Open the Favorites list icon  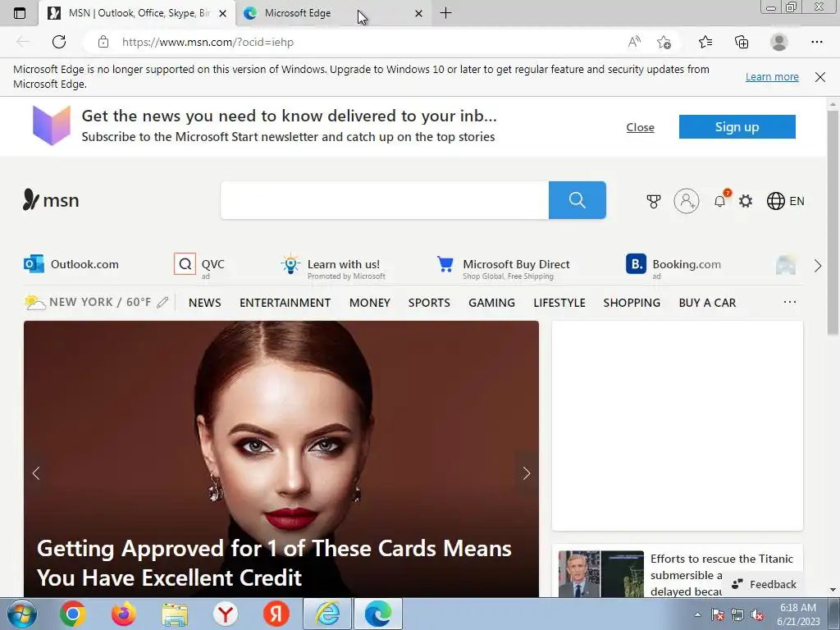coord(705,42)
